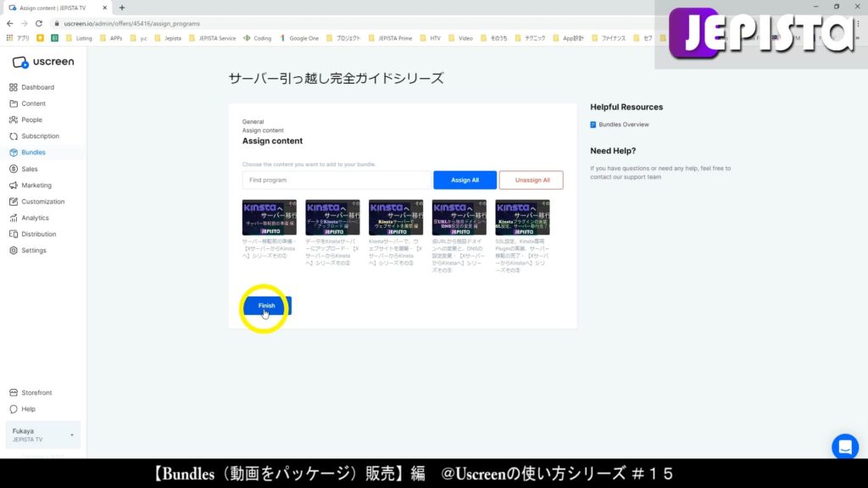Open a new browser tab with plus
The width and height of the screenshot is (868, 488).
point(122,8)
